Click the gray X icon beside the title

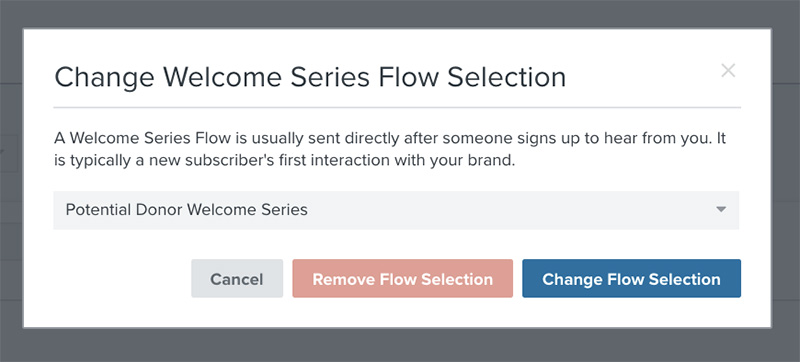[x=728, y=70]
